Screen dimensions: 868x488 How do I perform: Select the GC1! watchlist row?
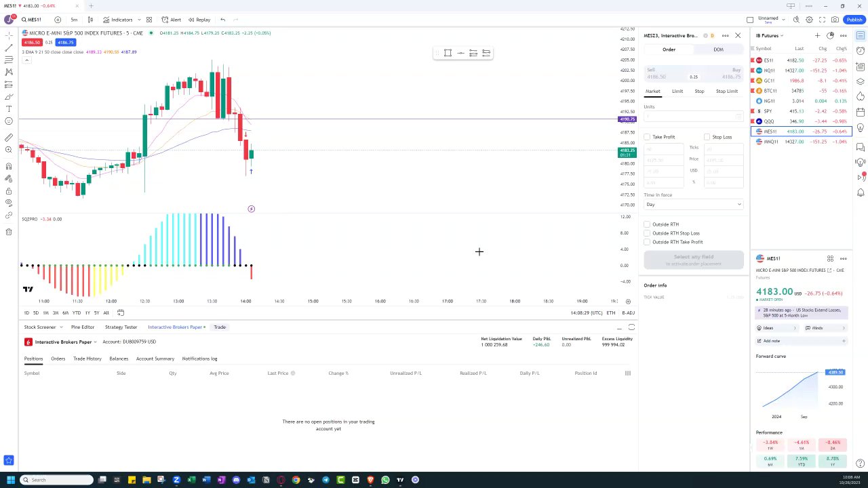(x=801, y=81)
